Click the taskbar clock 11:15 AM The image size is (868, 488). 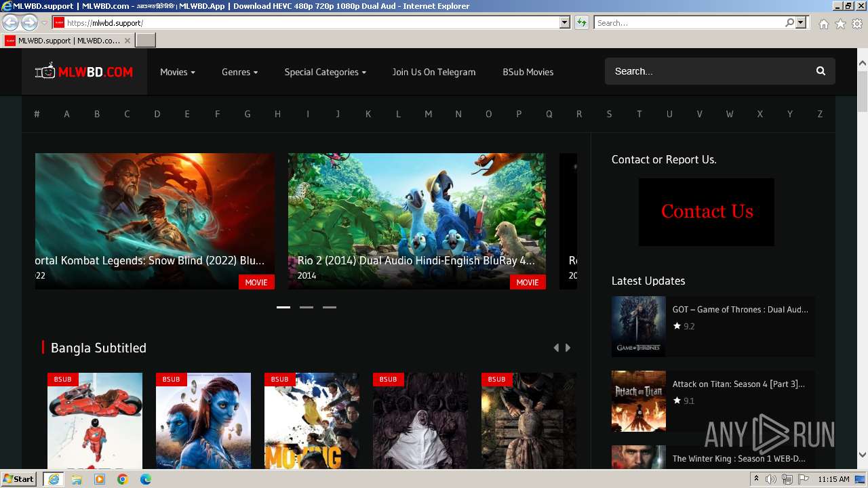point(833,479)
